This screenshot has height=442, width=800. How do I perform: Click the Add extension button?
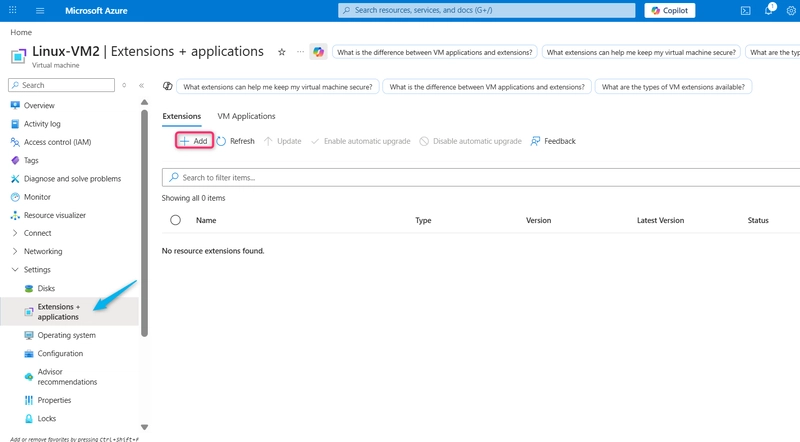194,141
